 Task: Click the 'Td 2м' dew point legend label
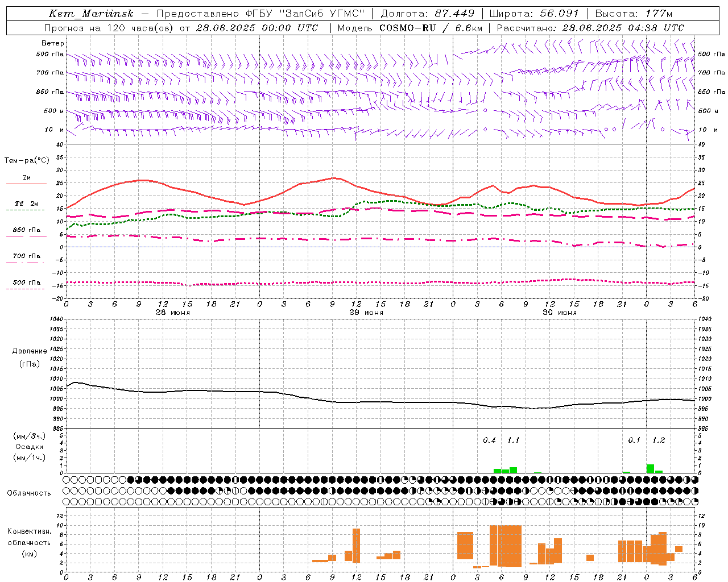27,203
